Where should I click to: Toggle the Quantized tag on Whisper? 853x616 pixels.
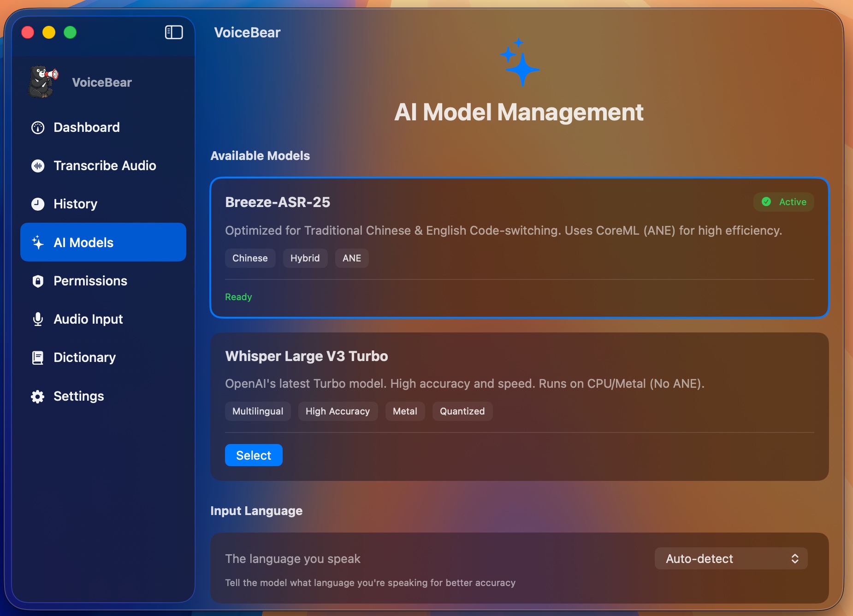[x=462, y=411]
